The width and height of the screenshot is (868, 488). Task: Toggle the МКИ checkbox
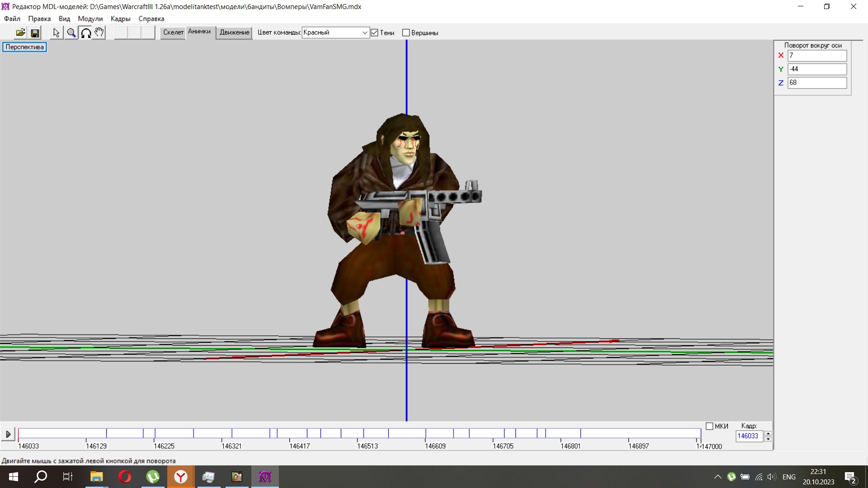pos(709,426)
